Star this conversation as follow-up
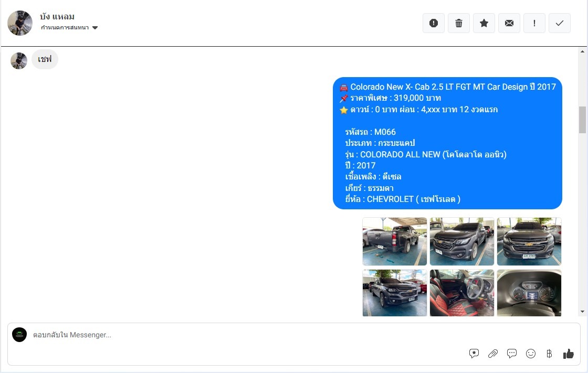The height and width of the screenshot is (373, 588). (x=484, y=23)
